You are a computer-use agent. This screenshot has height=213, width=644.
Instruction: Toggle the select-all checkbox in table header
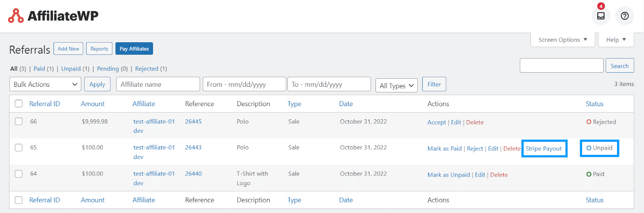coord(19,104)
